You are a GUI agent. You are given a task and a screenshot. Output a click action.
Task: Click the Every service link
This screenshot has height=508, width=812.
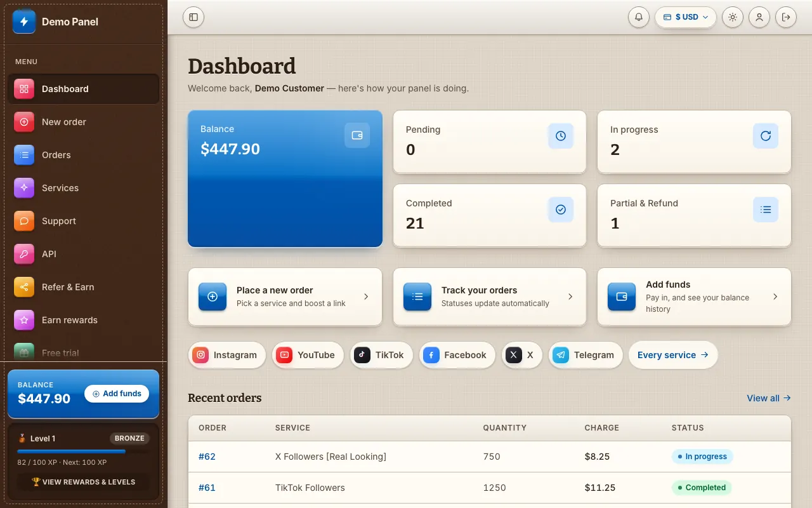click(x=673, y=355)
